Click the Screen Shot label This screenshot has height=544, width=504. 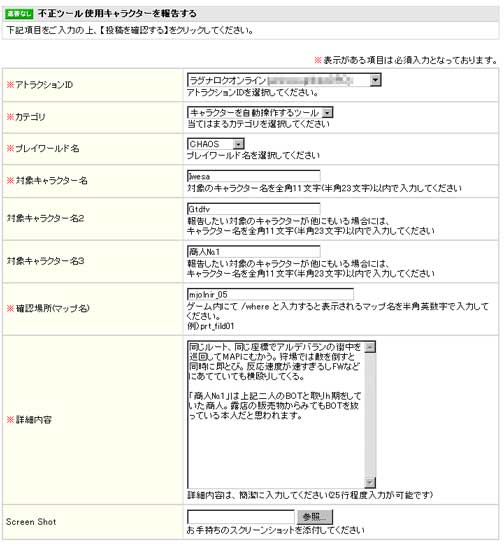31,521
